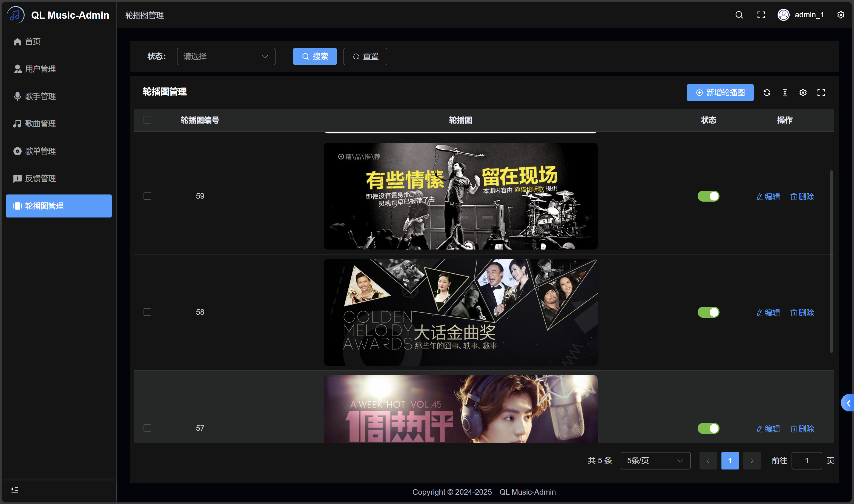
Task: Open the 一周热评 banner image
Action: click(460, 409)
